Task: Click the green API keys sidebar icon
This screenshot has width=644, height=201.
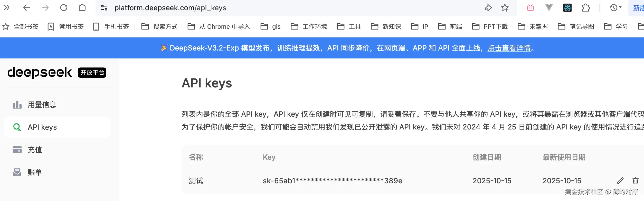Action: click(17, 127)
